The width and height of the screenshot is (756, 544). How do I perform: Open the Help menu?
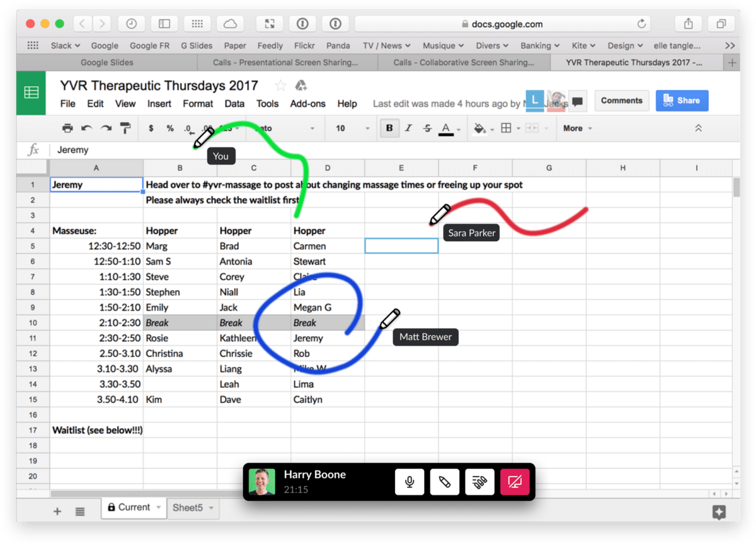pos(347,104)
